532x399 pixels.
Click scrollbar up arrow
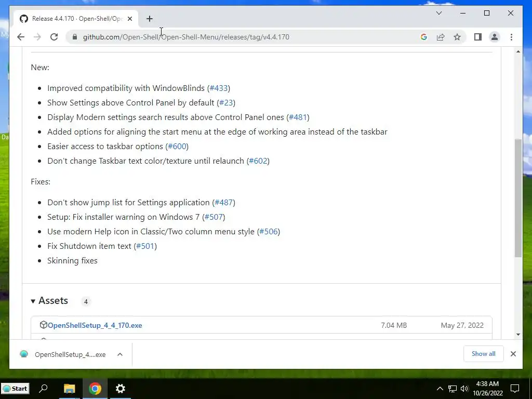click(x=518, y=51)
